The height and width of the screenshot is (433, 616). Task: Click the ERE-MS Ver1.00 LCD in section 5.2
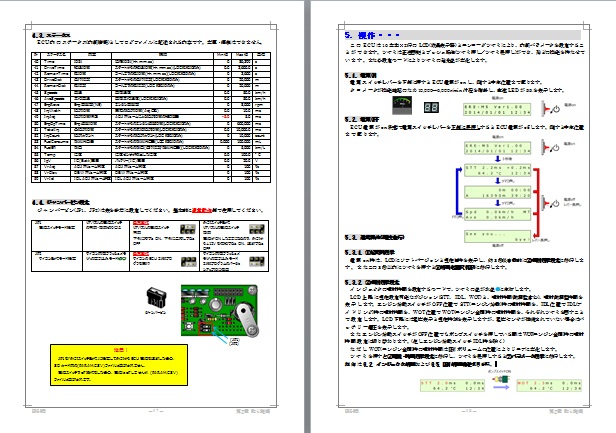[x=497, y=148]
